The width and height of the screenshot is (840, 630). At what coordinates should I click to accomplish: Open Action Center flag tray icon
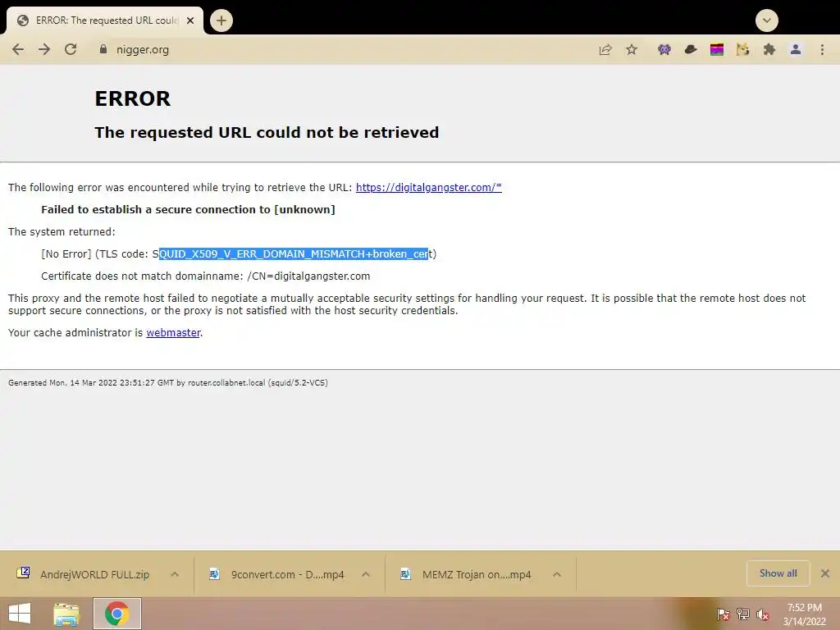pyautogui.click(x=724, y=614)
